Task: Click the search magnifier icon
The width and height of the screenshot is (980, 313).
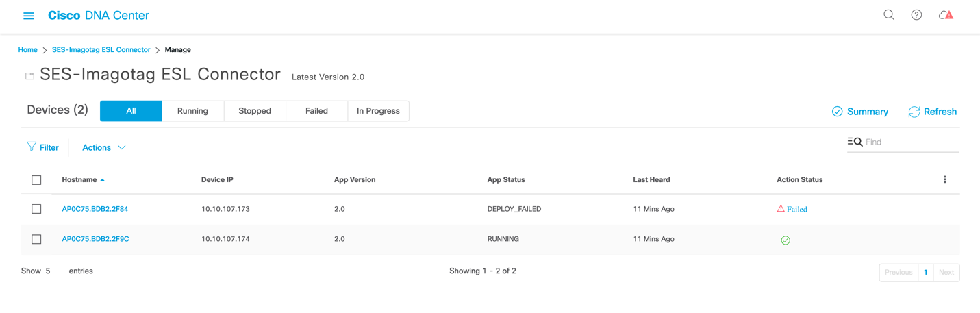Action: pos(889,15)
